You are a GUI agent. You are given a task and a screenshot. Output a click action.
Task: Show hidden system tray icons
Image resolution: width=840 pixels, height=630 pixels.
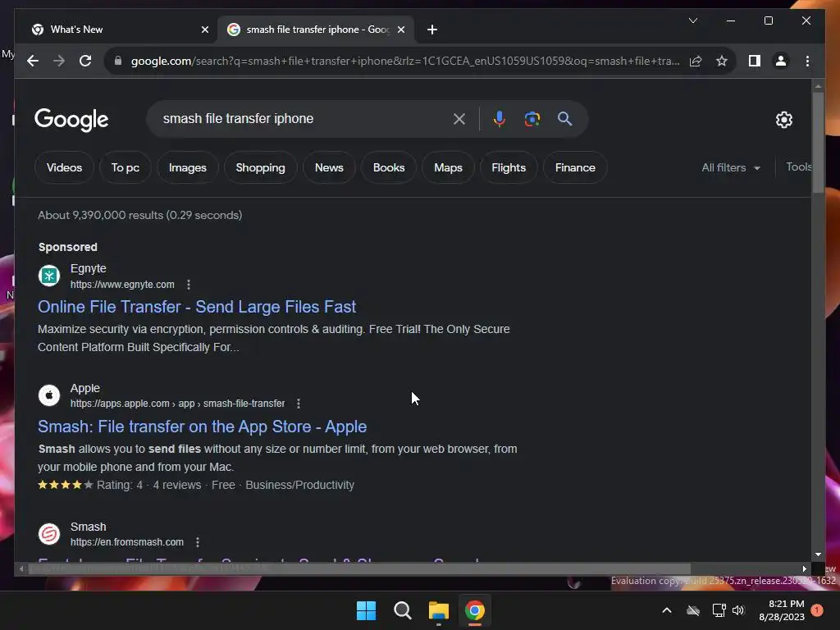(x=667, y=610)
